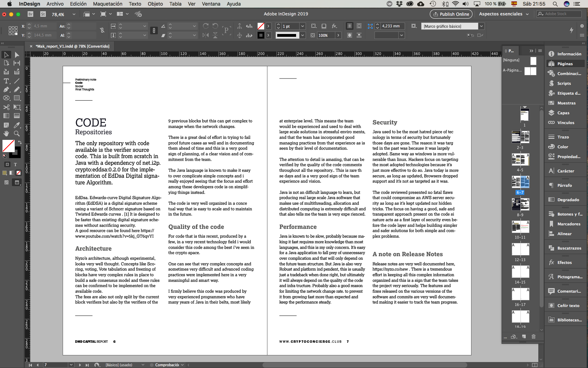Select the Scissors tool
The height and width of the screenshot is (368, 588).
[x=6, y=107]
